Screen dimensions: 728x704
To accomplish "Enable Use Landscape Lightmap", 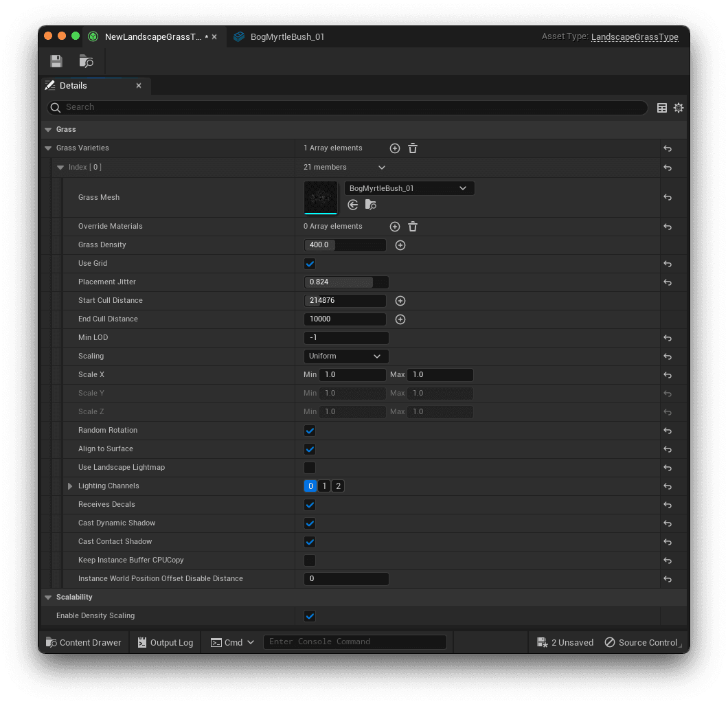I will 309,467.
